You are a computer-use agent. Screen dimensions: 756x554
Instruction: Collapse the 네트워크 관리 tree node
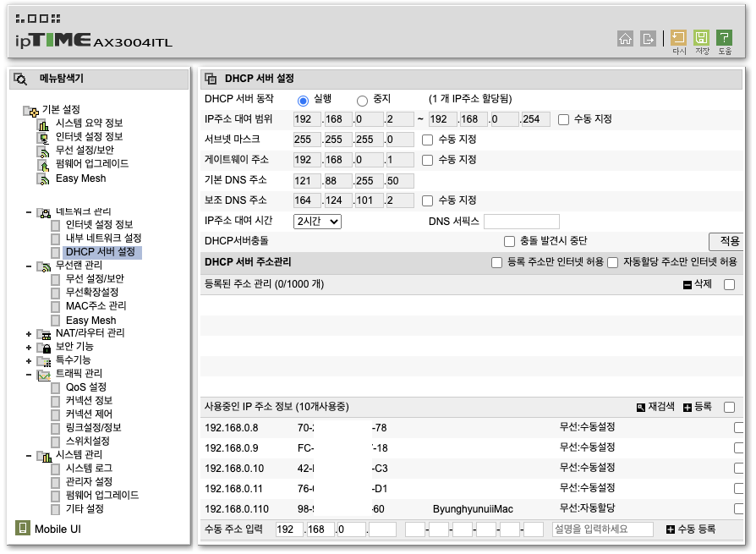pyautogui.click(x=29, y=211)
